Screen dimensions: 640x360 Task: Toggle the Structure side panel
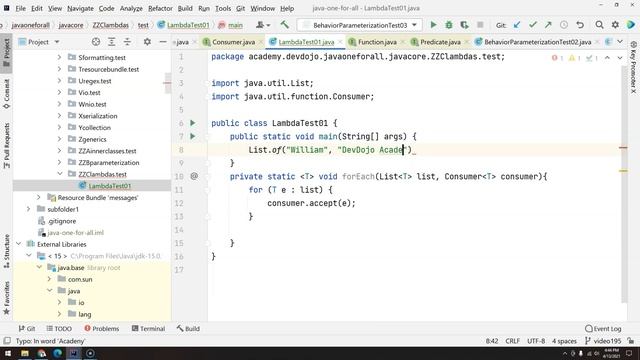click(7, 251)
